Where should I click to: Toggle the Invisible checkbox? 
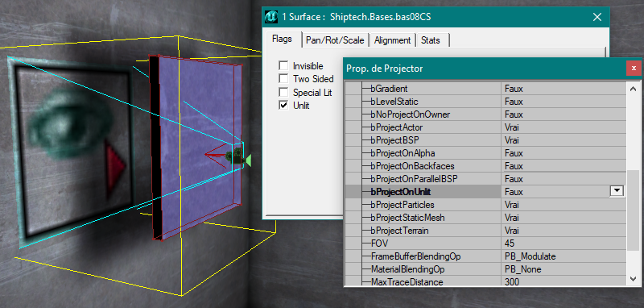[x=283, y=66]
